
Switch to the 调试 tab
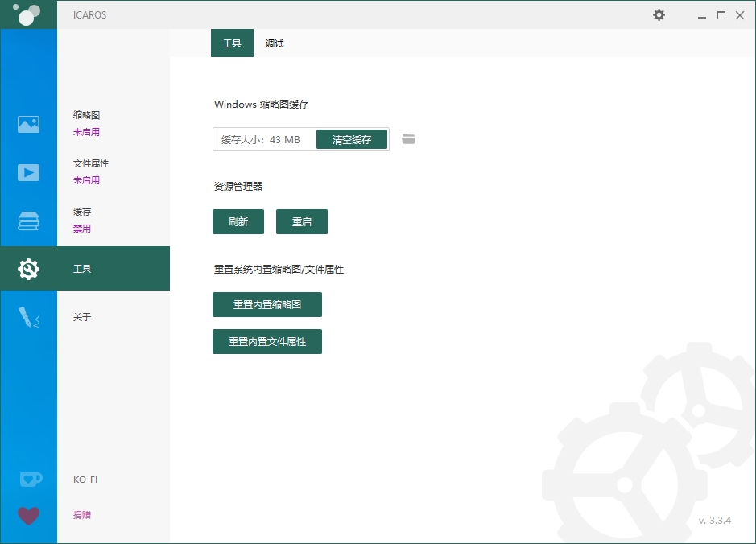pos(274,43)
